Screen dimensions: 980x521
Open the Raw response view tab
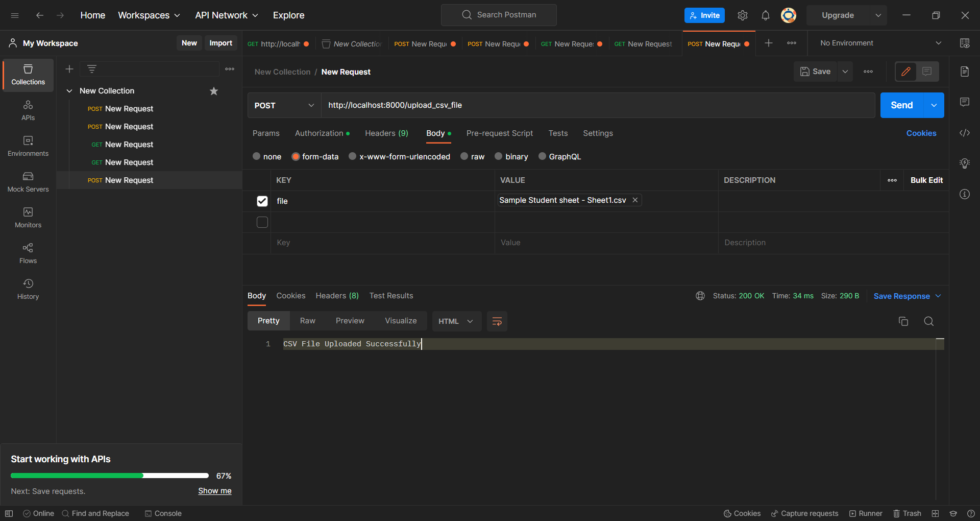307,321
